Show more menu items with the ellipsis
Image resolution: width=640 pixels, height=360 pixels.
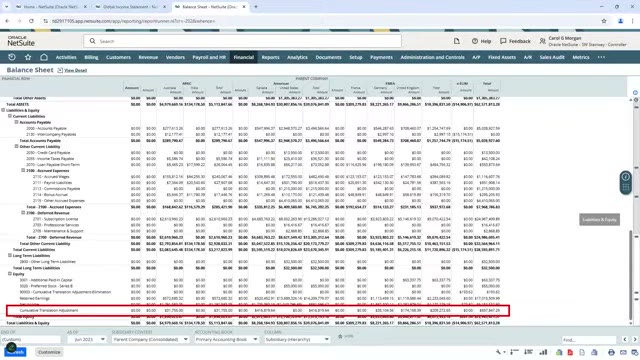[601, 57]
